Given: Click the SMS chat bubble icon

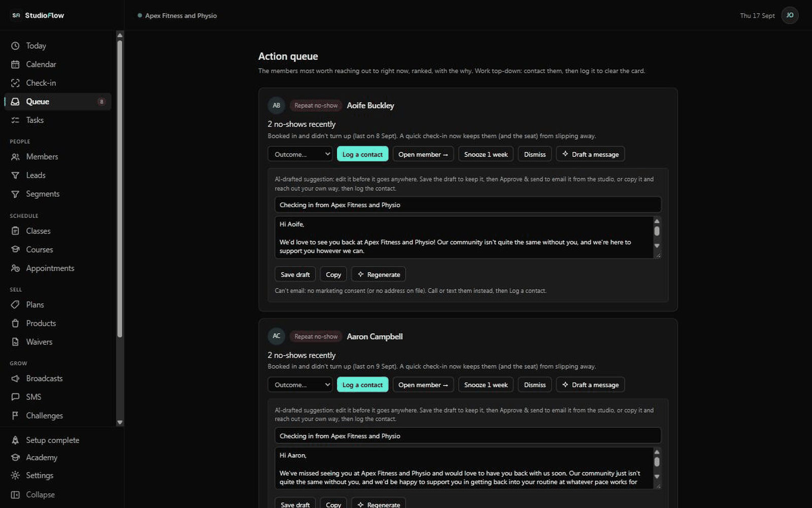Looking at the screenshot, I should point(15,397).
